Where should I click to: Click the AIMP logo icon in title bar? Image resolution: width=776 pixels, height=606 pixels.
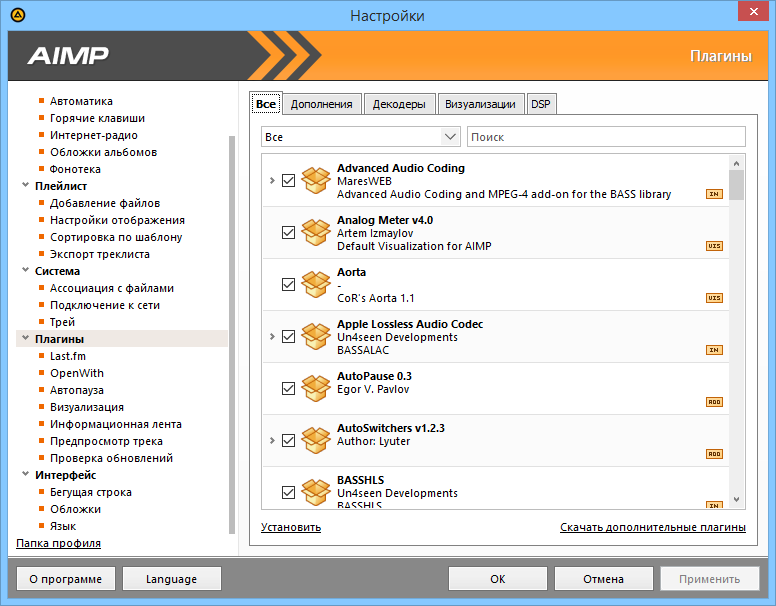18,15
